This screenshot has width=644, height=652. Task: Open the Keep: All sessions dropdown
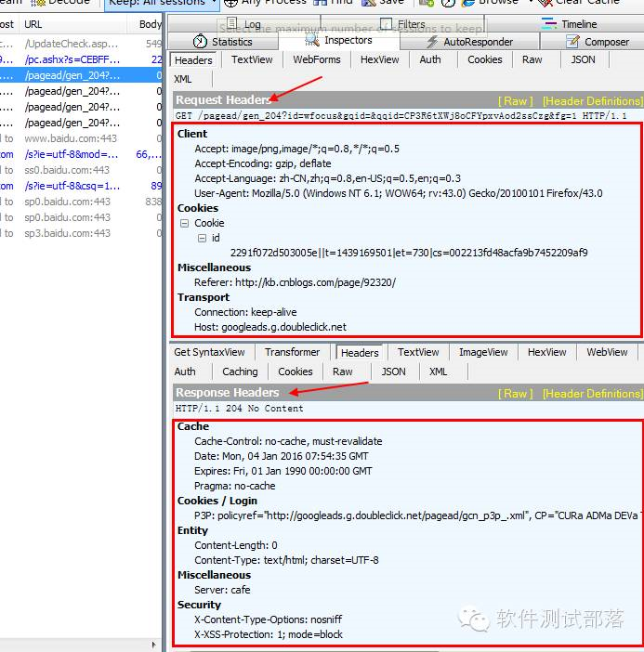161,3
